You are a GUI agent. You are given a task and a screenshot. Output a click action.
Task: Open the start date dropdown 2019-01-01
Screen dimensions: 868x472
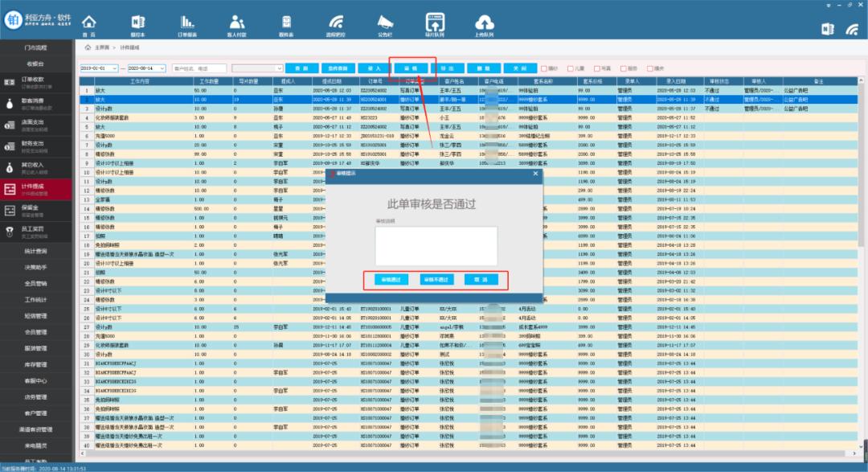pyautogui.click(x=115, y=68)
